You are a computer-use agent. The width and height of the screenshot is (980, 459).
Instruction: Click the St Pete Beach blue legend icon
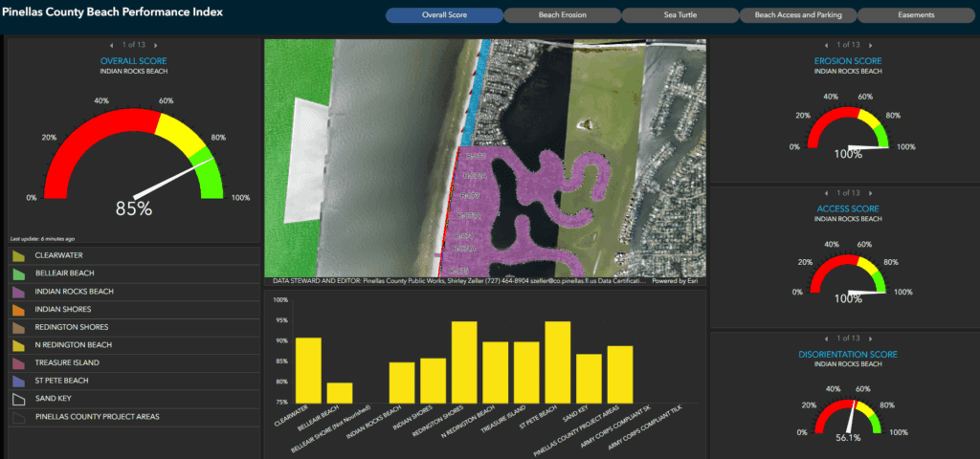[19, 382]
